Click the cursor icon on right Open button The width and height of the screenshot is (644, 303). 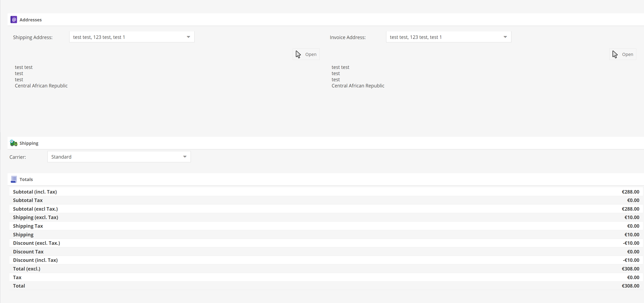pyautogui.click(x=615, y=54)
